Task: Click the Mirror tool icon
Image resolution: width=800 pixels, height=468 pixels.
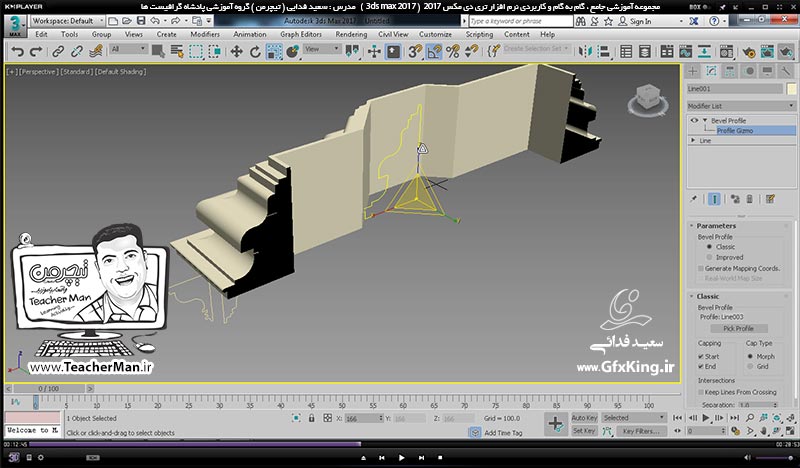Action: coord(585,52)
